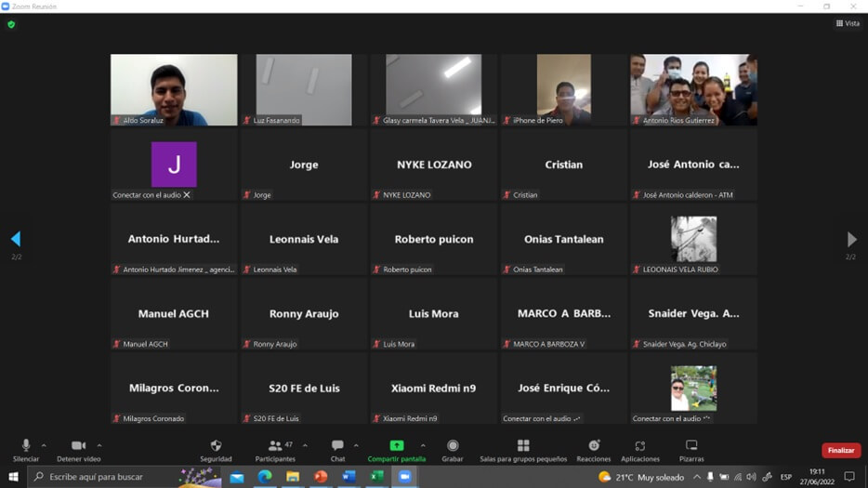868x488 pixels.
Task: Mute the microphone with Silenciar
Action: [26, 447]
